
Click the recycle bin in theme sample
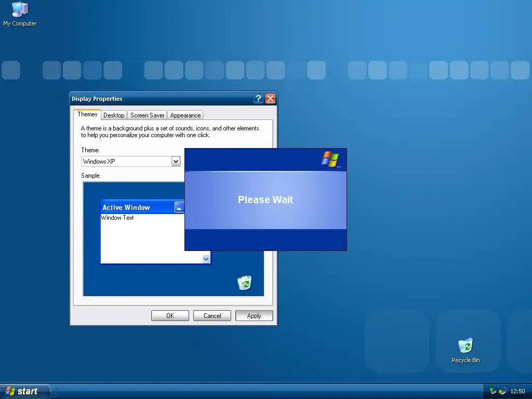(x=245, y=283)
